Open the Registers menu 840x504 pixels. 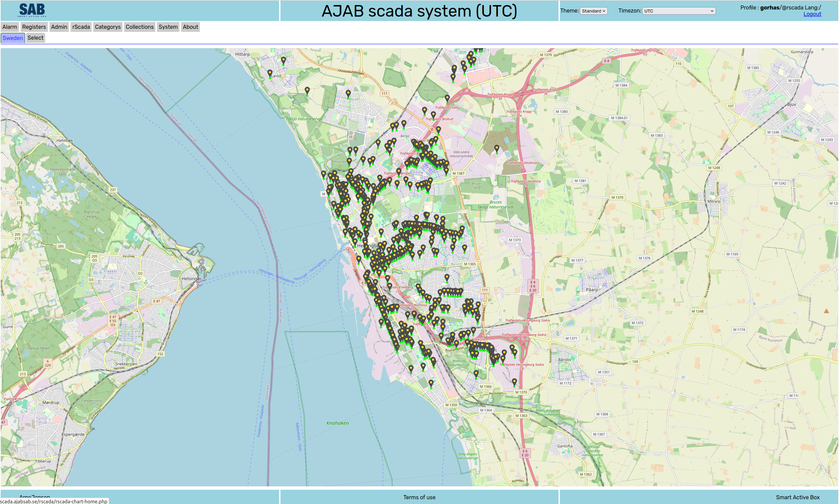click(34, 27)
